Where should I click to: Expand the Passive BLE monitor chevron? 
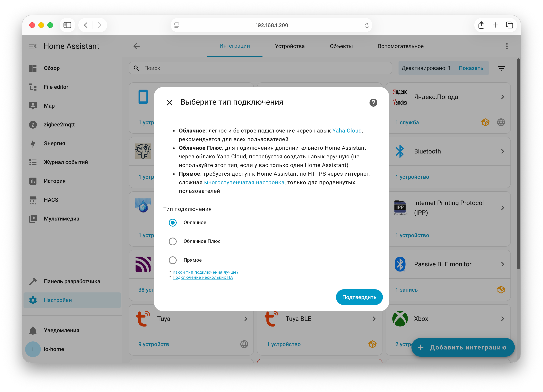[502, 264]
